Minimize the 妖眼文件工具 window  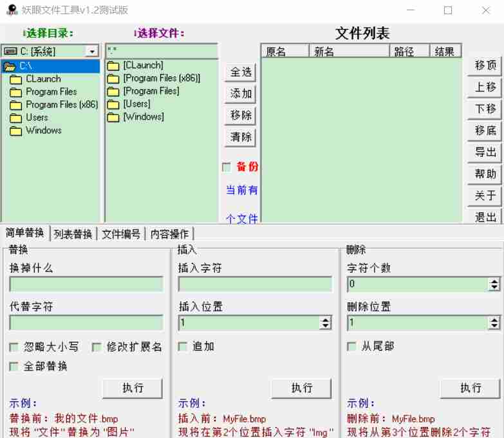pos(411,10)
